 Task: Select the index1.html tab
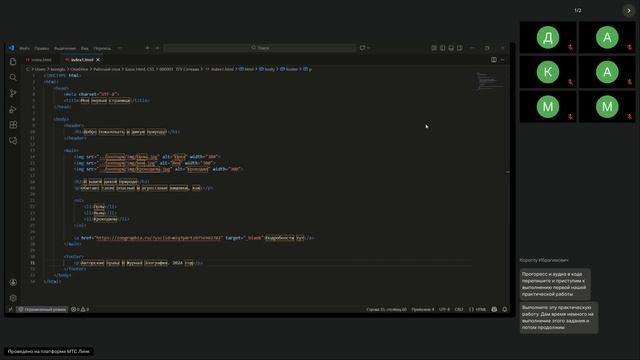82,60
